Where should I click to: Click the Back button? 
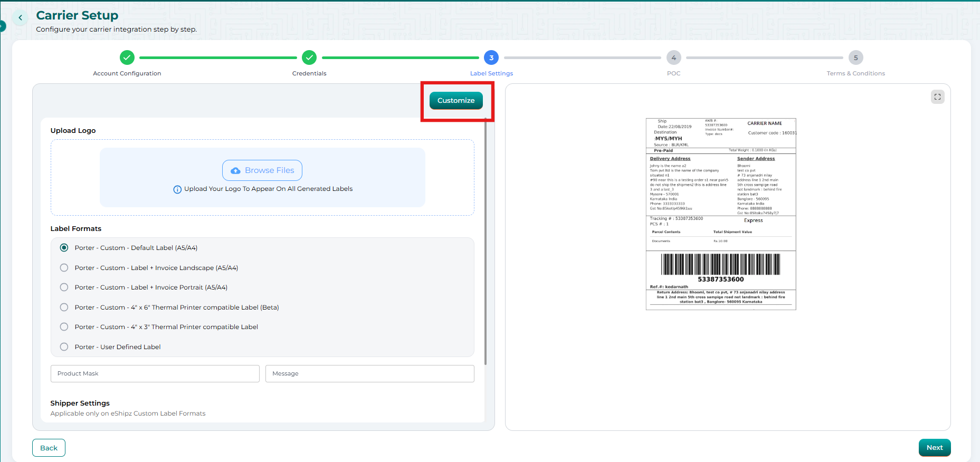[49, 448]
